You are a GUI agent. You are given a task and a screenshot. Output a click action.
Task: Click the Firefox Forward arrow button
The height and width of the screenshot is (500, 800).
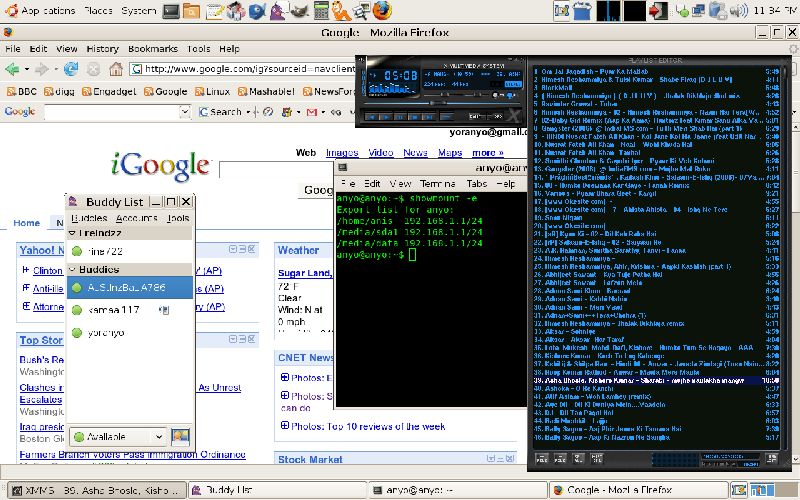(x=42, y=69)
